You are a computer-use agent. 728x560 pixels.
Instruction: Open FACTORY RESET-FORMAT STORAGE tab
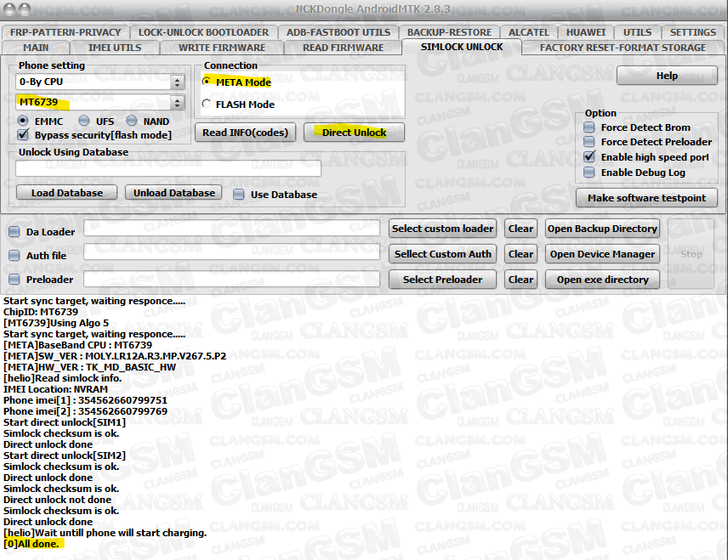[623, 48]
